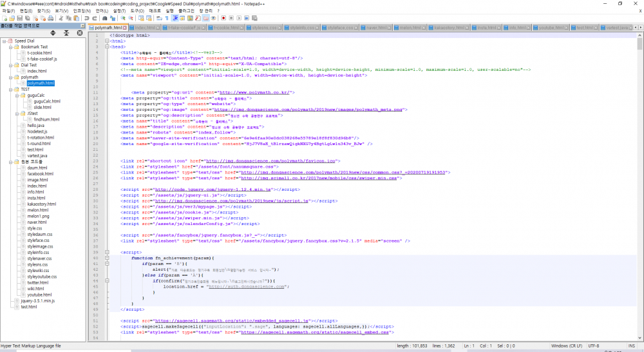Collapse the polymath folder node
The height and width of the screenshot is (352, 644).
click(x=11, y=77)
